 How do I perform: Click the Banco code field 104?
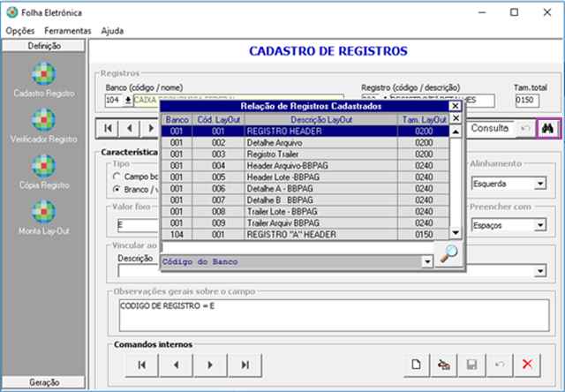click(x=114, y=100)
